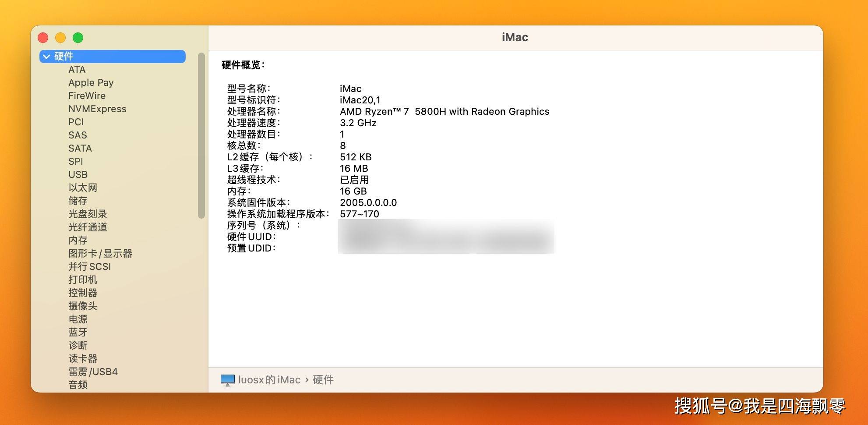868x425 pixels.
Task: Click the 预置 UDID label
Action: tap(251, 248)
